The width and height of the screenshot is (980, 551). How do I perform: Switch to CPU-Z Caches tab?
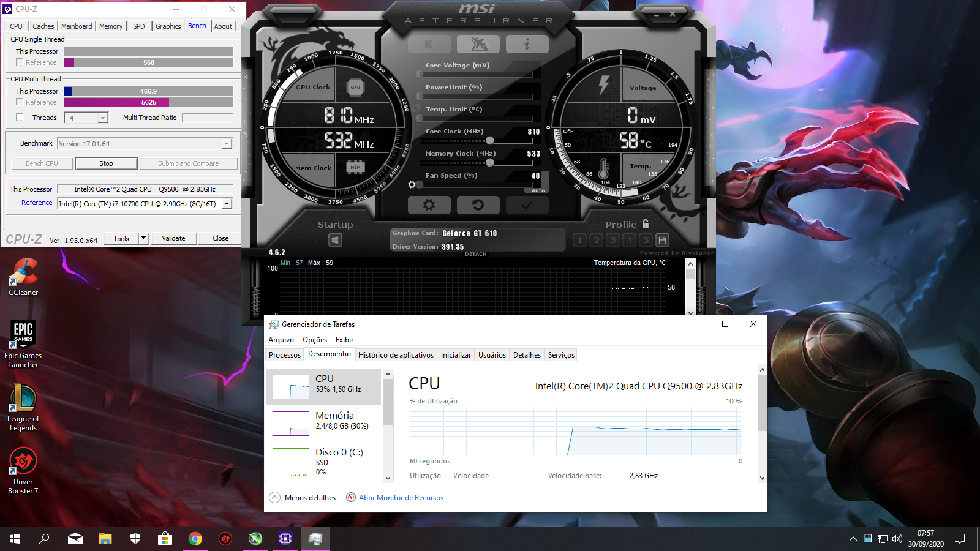[43, 26]
